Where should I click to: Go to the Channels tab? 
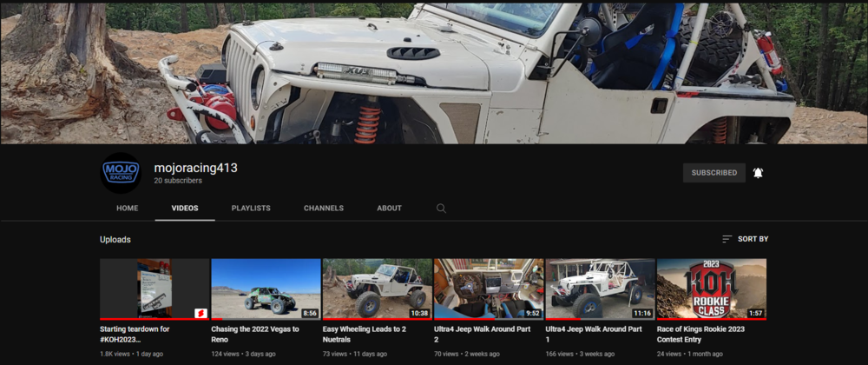click(324, 209)
